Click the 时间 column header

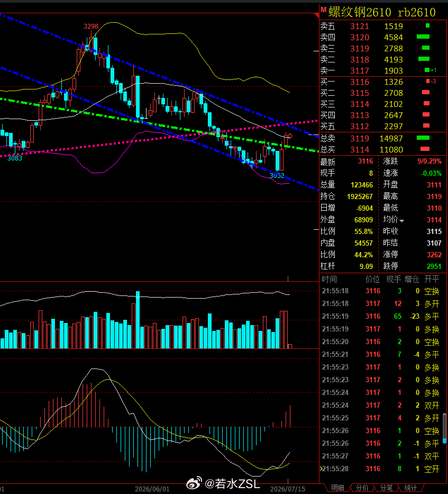coord(330,280)
